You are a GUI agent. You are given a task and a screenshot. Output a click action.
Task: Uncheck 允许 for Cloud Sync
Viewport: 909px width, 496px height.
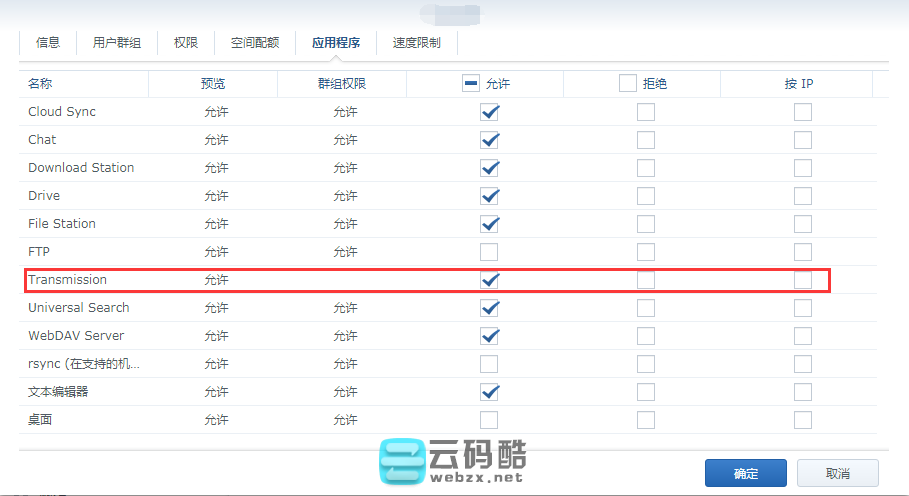(489, 112)
